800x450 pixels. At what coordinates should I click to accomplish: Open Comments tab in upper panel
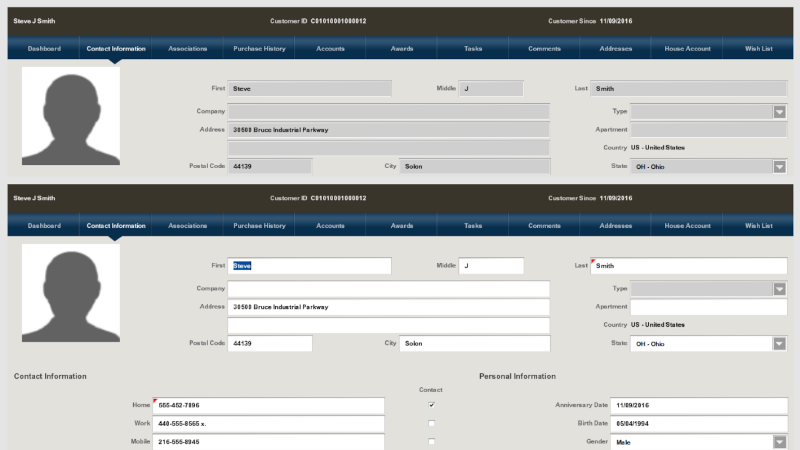click(x=544, y=48)
